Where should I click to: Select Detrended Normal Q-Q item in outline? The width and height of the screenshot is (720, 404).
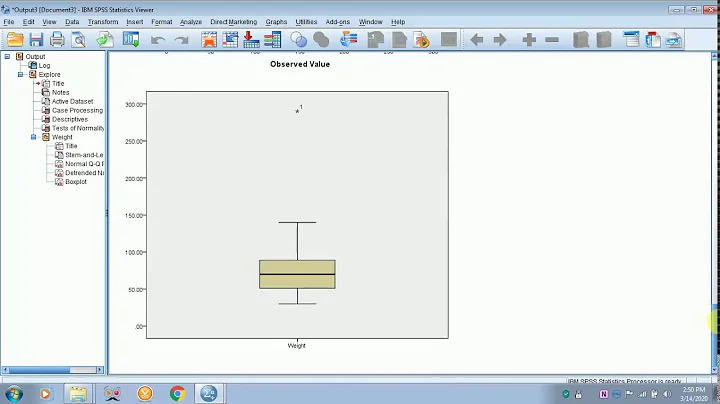click(x=84, y=173)
